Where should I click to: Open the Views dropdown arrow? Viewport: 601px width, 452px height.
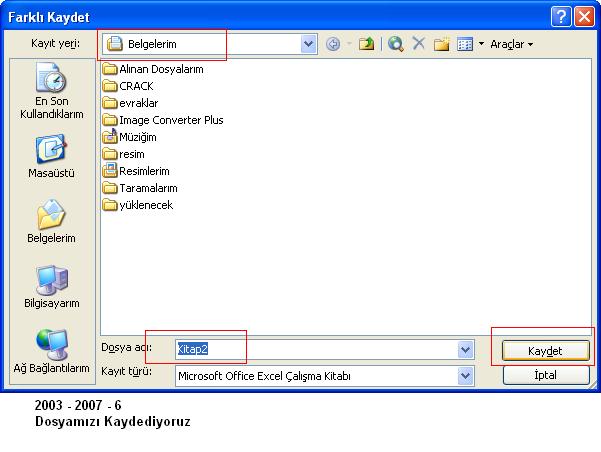[x=481, y=44]
